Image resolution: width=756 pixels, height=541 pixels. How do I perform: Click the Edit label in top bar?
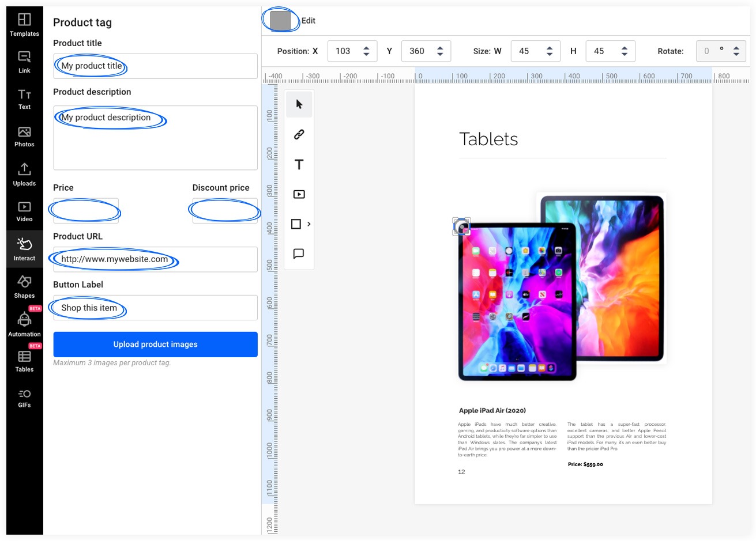click(309, 21)
